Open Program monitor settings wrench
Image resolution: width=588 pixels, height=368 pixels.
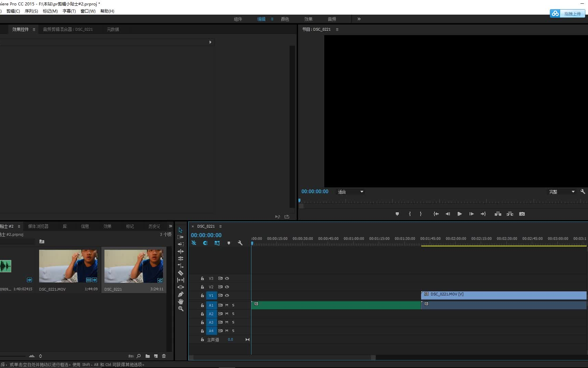tap(583, 192)
